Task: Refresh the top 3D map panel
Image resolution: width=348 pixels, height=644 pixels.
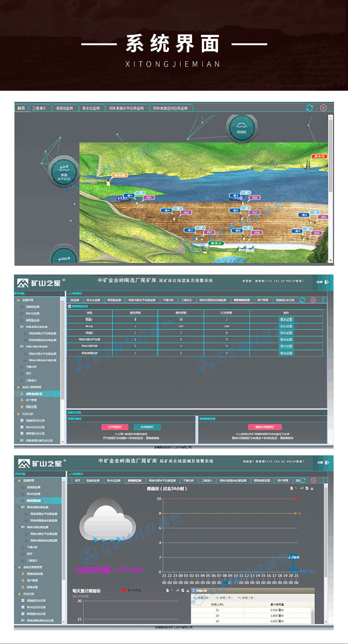Action: pyautogui.click(x=309, y=108)
